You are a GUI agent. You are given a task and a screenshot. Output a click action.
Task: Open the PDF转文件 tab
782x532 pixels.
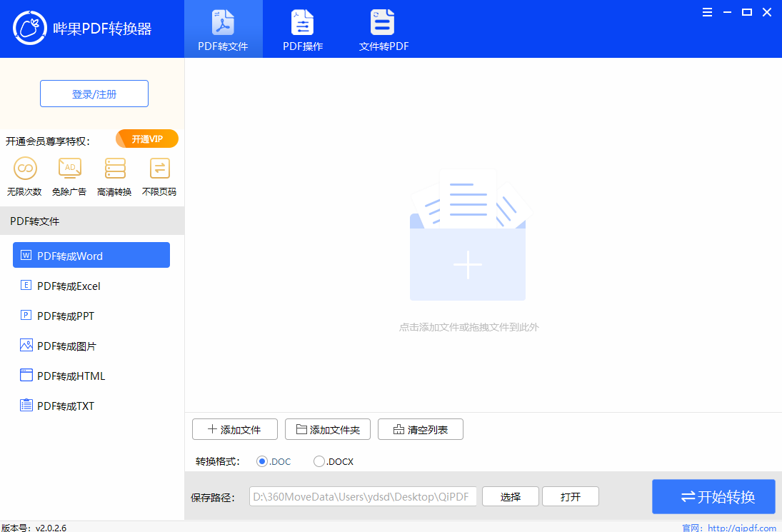(223, 29)
